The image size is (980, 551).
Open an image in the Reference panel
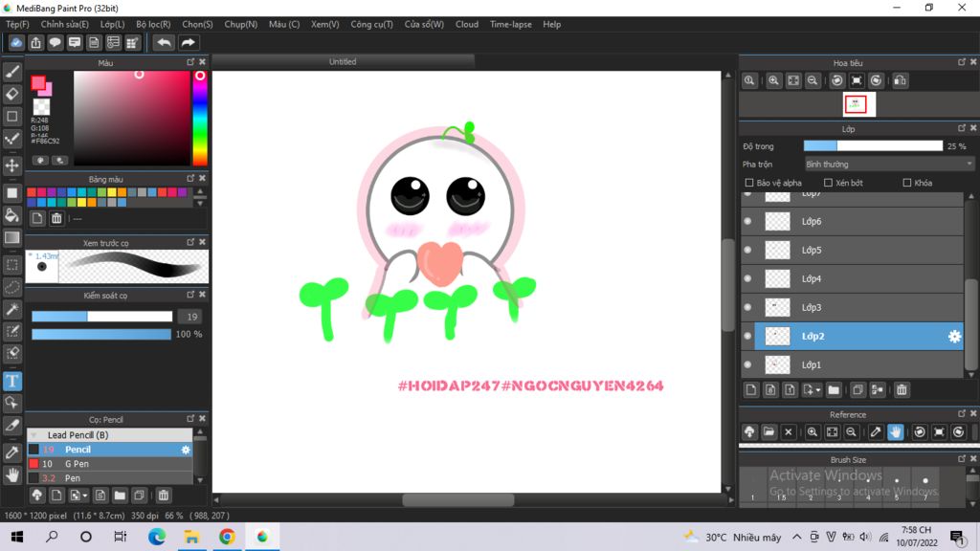coord(768,432)
